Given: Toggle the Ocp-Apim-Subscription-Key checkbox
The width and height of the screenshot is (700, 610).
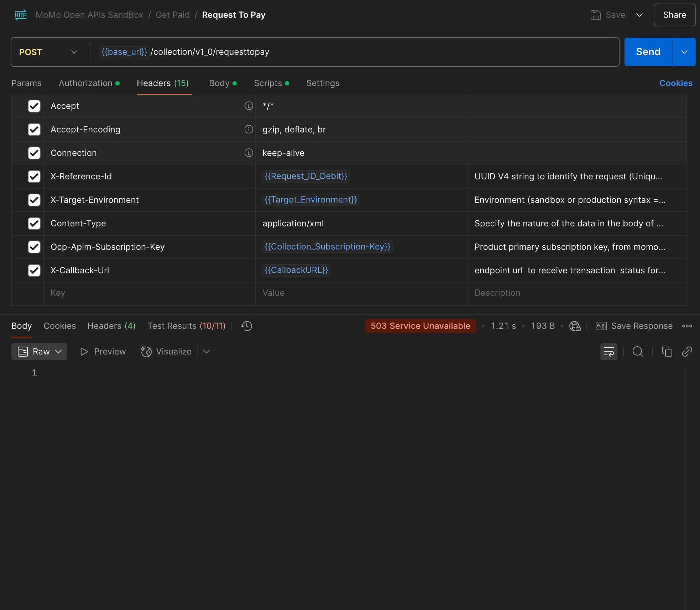Looking at the screenshot, I should click(34, 247).
